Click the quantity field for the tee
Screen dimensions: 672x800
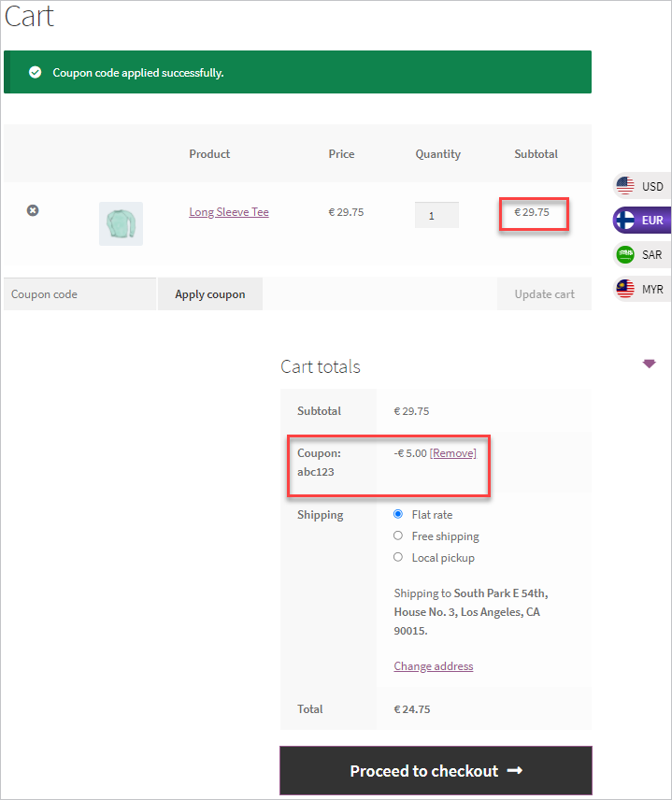pos(436,215)
